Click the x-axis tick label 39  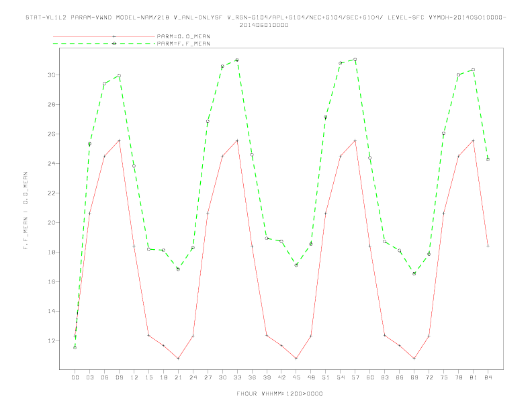267,377
